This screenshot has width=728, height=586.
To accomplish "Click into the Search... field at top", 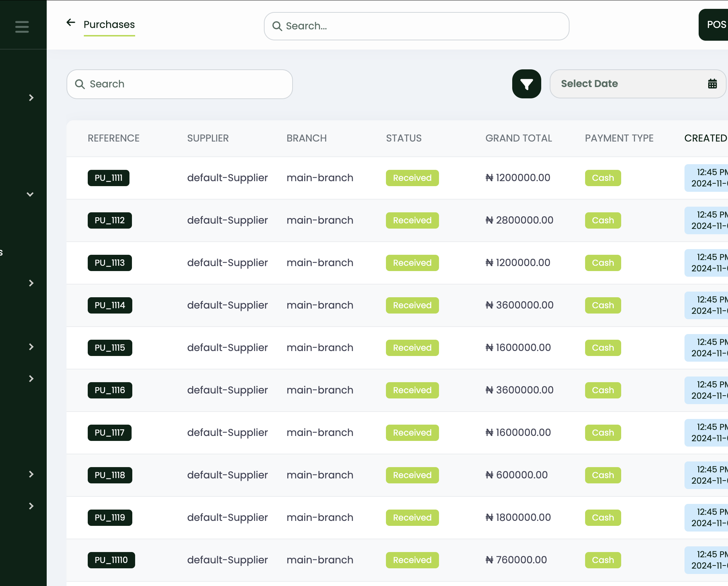I will (354, 26).
